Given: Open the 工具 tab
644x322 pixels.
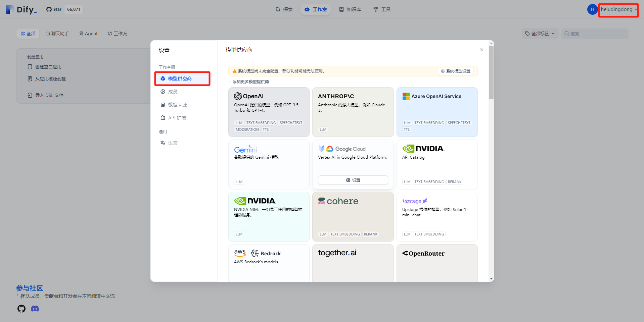Looking at the screenshot, I should point(382,9).
